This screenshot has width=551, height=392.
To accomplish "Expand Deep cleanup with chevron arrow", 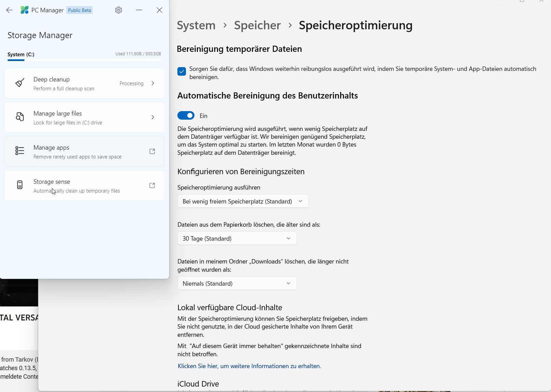I will tap(153, 83).
